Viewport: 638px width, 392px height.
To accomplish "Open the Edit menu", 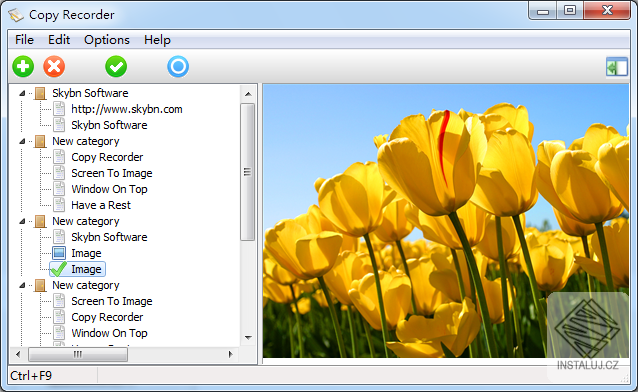I will click(x=59, y=40).
